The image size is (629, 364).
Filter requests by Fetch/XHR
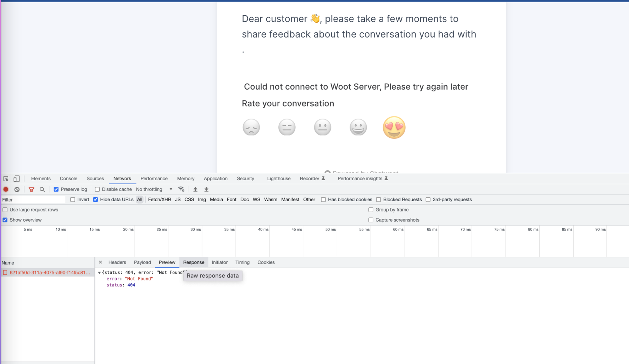[160, 200]
